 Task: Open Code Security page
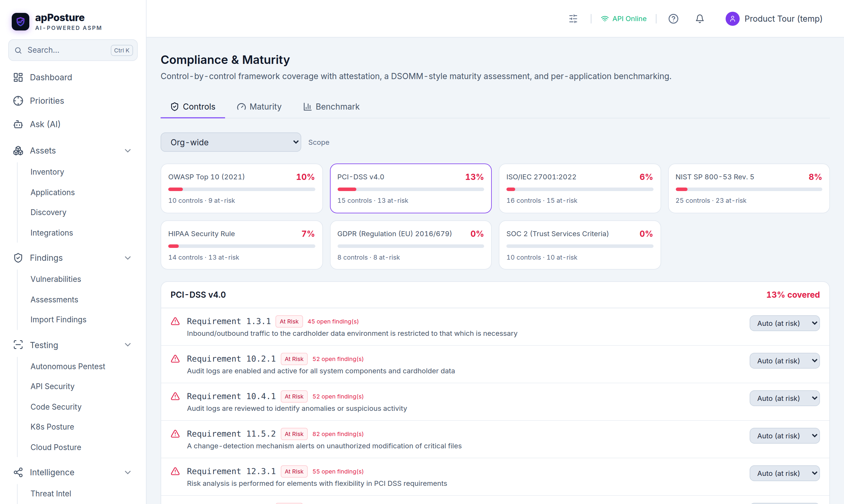[56, 406]
